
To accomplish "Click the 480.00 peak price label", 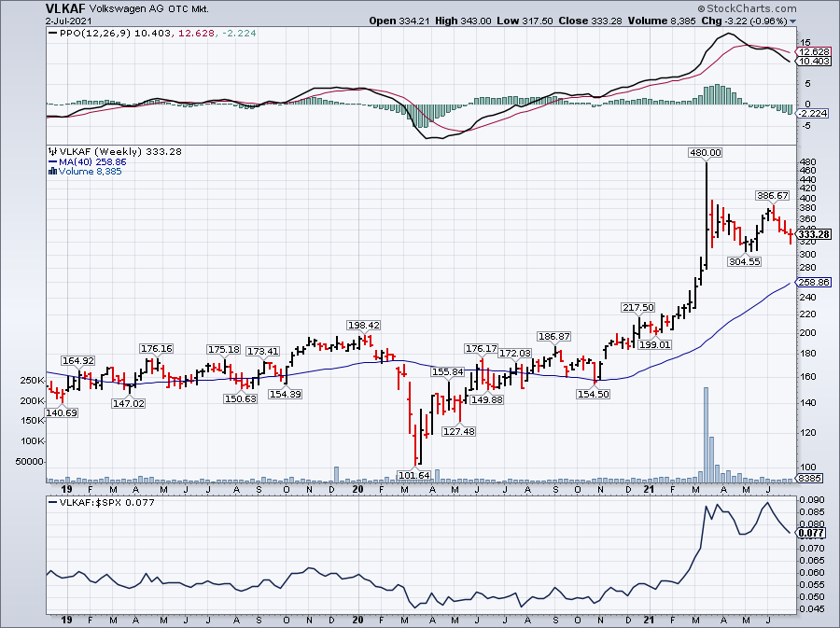I will click(705, 152).
